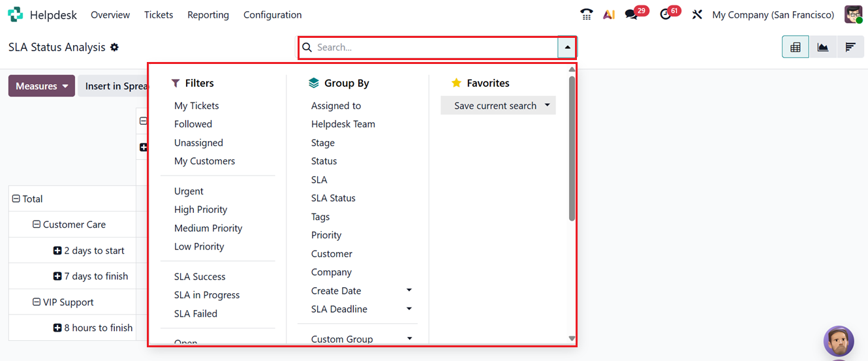The image size is (868, 361).
Task: Click the settings gear beside SLA Status Analysis
Action: pyautogui.click(x=114, y=47)
